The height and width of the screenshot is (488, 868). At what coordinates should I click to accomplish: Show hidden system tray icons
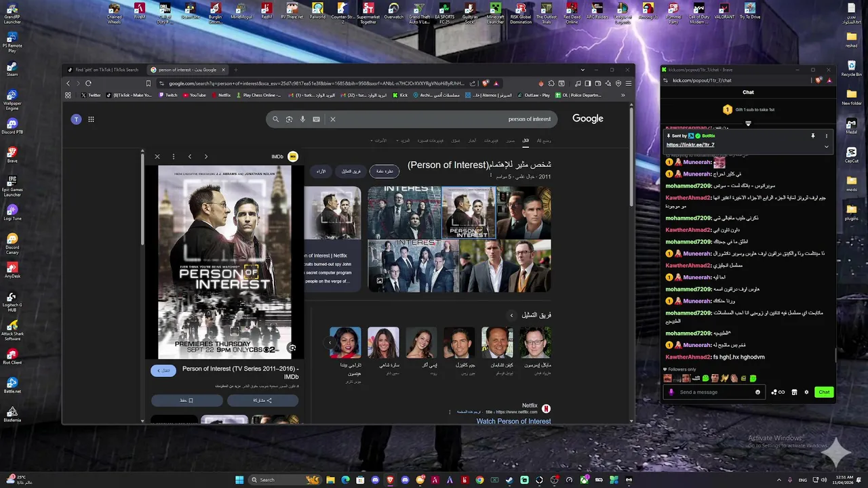point(778,480)
